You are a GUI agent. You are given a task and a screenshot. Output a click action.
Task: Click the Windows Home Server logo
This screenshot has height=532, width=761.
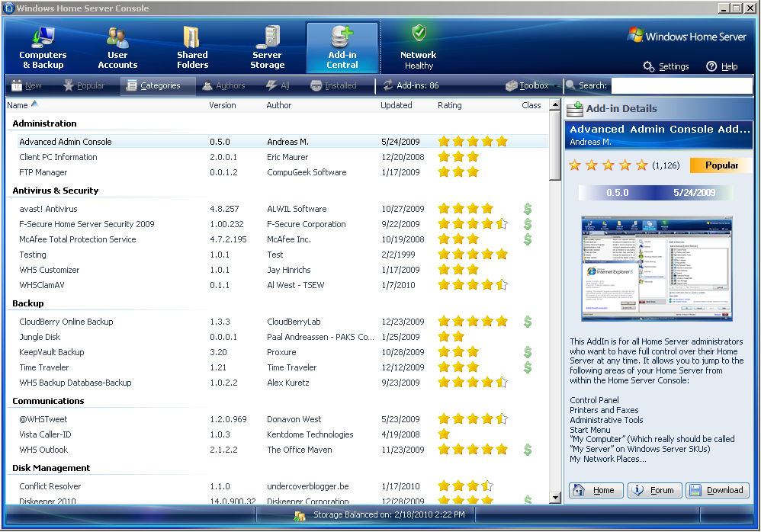point(686,36)
